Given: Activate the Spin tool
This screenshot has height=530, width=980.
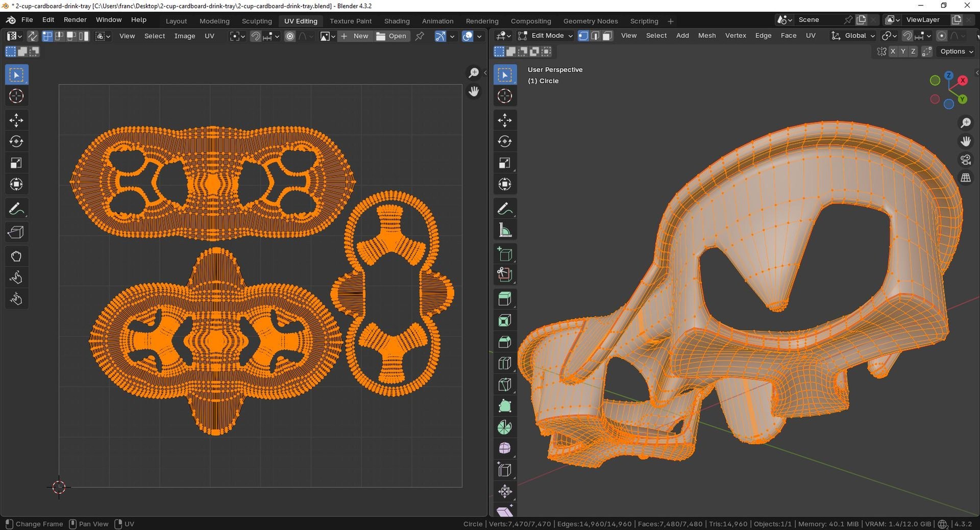Looking at the screenshot, I should pyautogui.click(x=505, y=427).
